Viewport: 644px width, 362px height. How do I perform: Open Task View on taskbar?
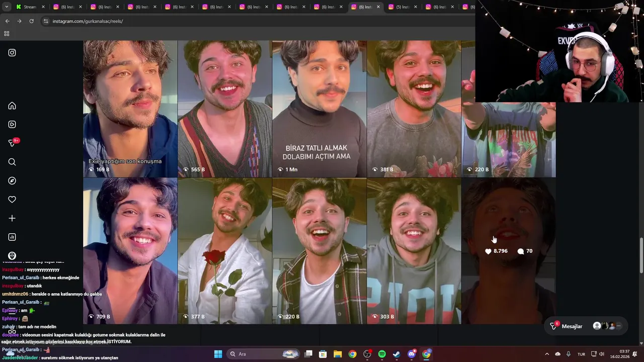(x=308, y=354)
